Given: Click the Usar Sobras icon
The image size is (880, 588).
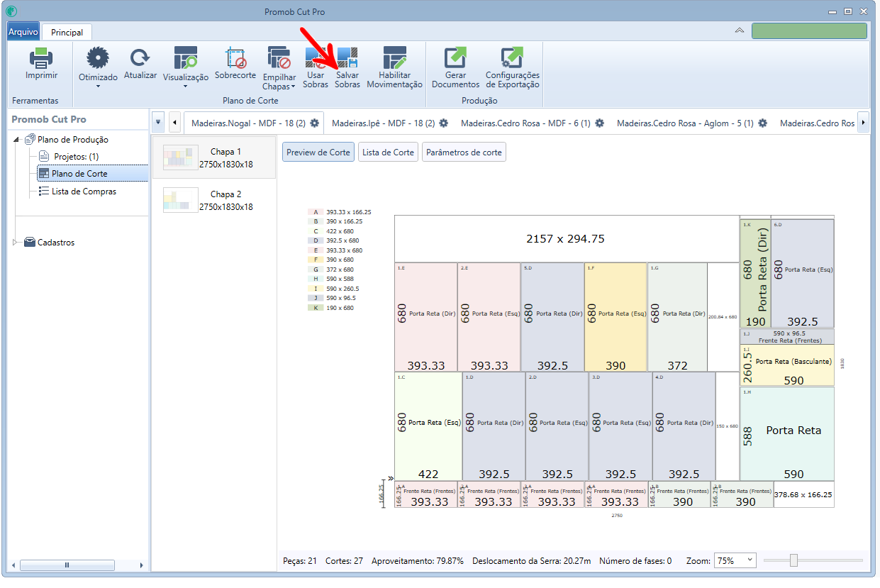Looking at the screenshot, I should coord(316,58).
